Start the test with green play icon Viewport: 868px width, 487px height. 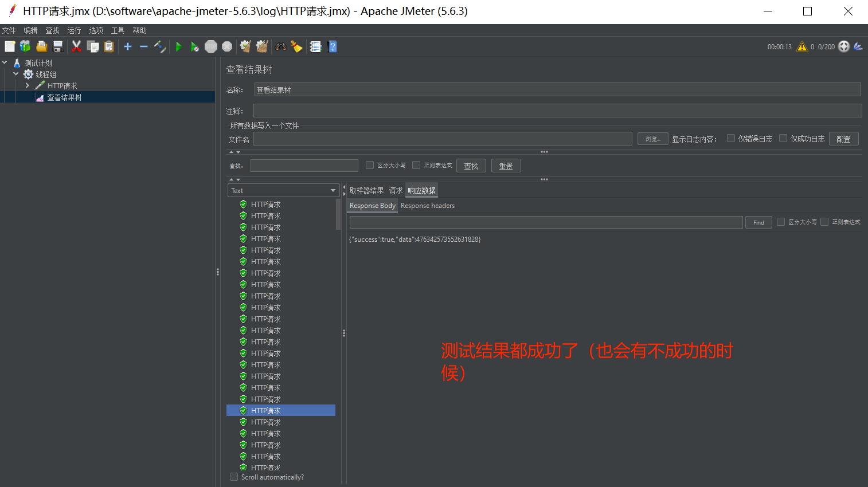click(x=179, y=46)
